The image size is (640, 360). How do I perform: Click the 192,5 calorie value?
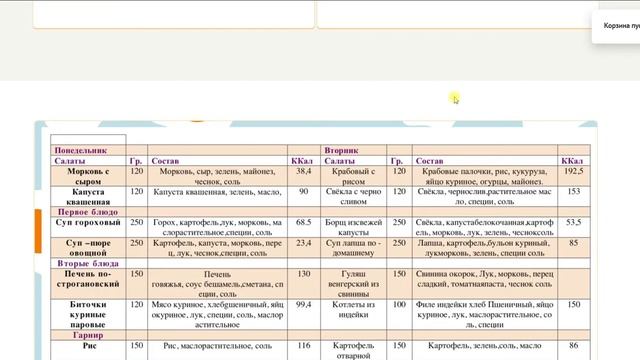coord(573,171)
